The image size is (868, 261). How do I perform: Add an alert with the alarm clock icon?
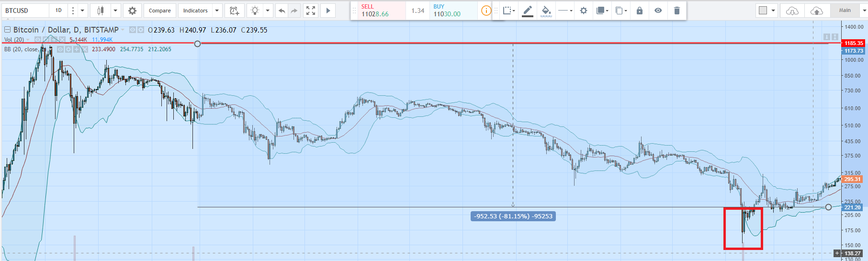tap(234, 11)
